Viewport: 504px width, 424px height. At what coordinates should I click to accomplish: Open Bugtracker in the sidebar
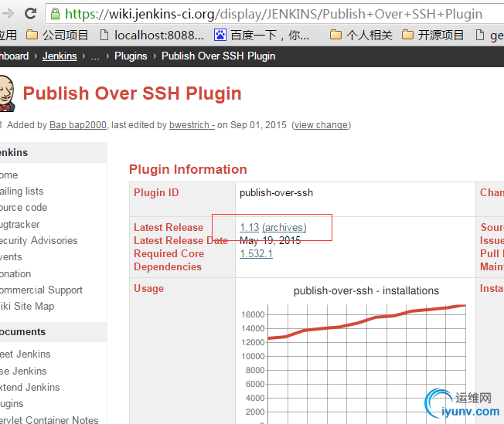click(x=20, y=224)
